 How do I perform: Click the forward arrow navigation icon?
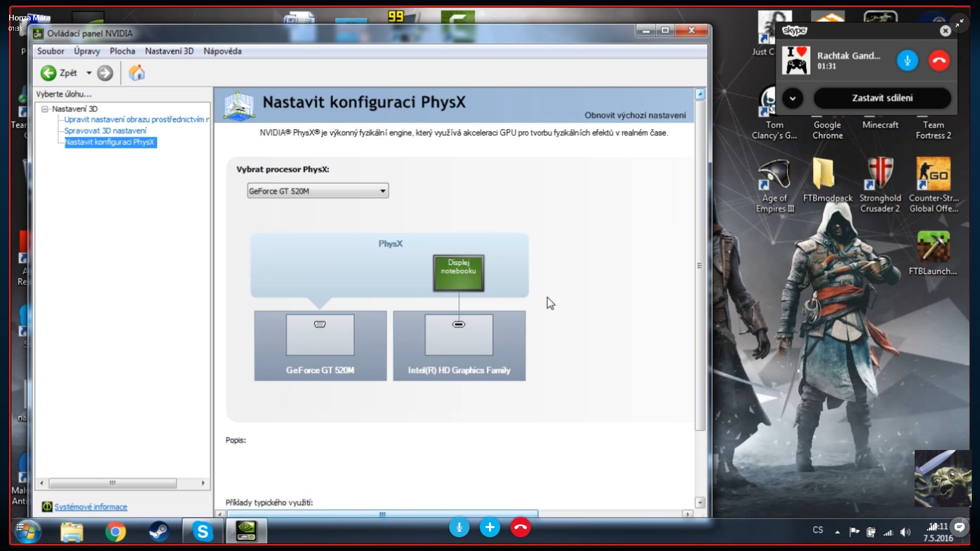pos(105,73)
